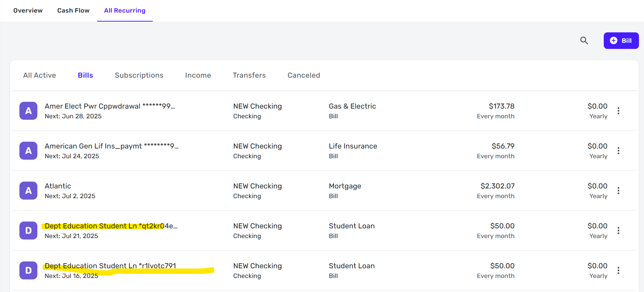644x292 pixels.
Task: Select the All Recurring tab
Action: tap(125, 10)
